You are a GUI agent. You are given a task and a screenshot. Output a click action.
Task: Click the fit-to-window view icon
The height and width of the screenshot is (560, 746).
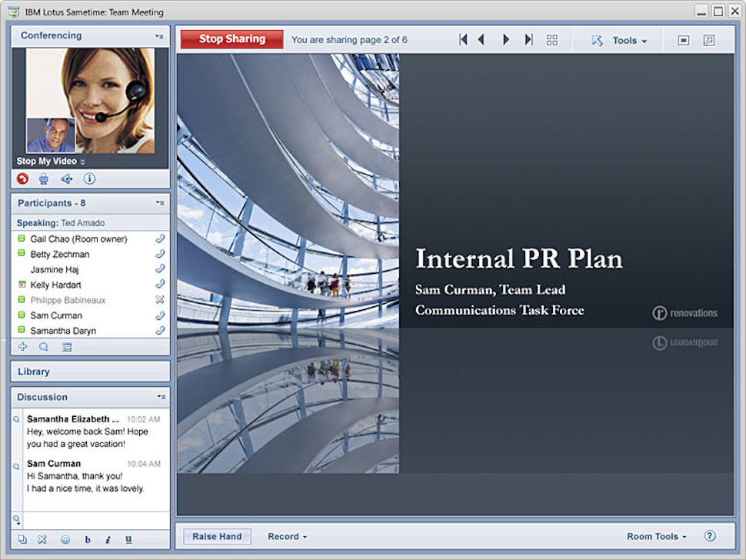(x=683, y=41)
